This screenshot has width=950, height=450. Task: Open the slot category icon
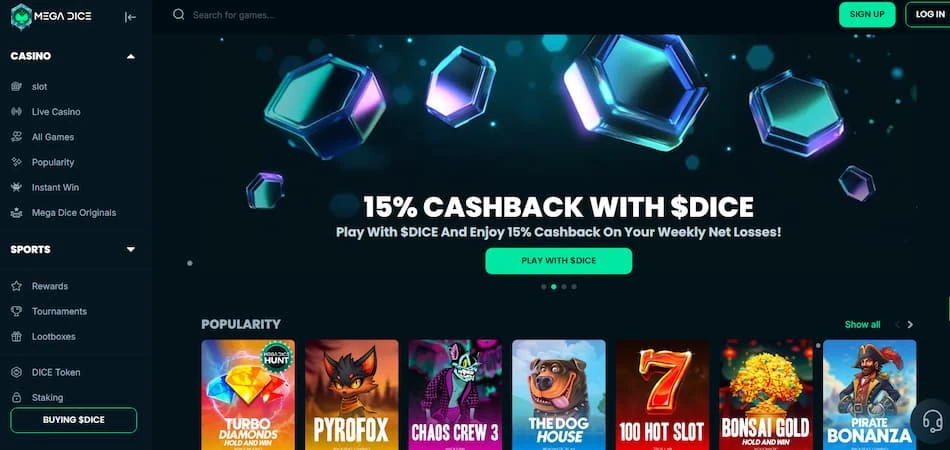[16, 87]
